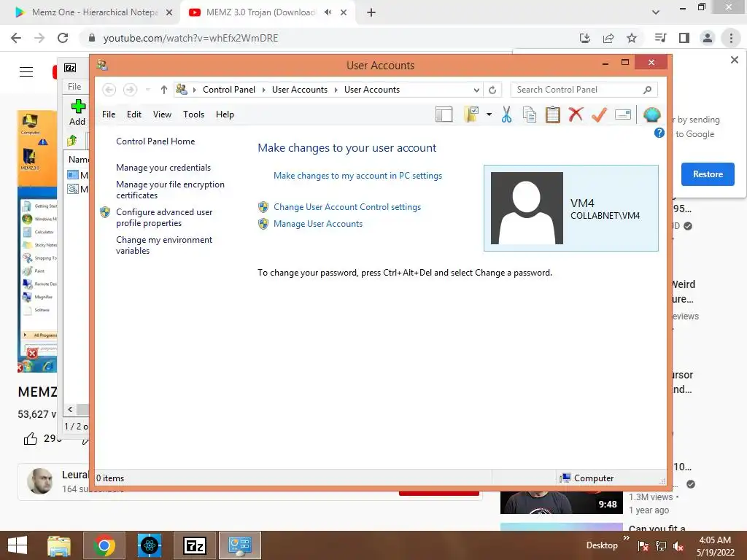This screenshot has height=560, width=747.
Task: Click the muted speaker tray icon
Action: pos(678,546)
